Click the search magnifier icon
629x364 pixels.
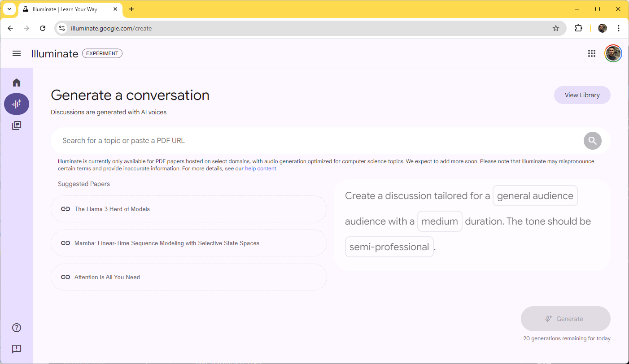pyautogui.click(x=592, y=140)
